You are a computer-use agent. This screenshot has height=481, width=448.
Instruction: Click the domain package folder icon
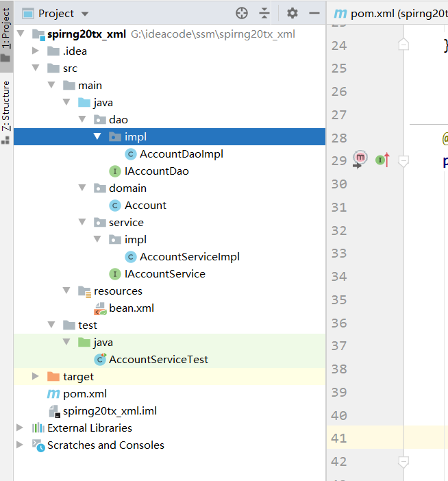tap(99, 188)
